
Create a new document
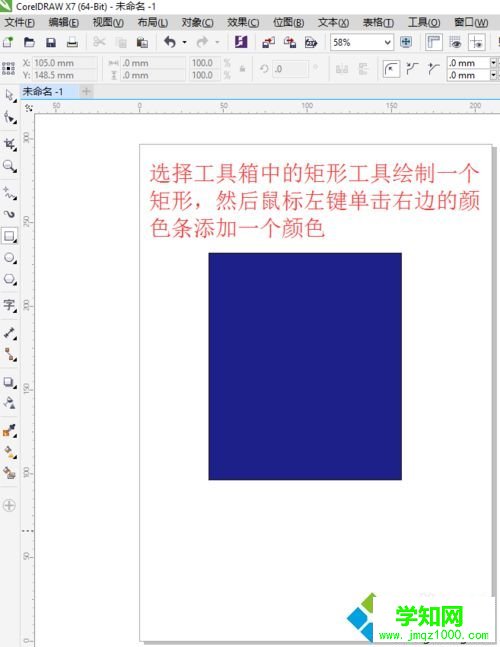[8, 42]
